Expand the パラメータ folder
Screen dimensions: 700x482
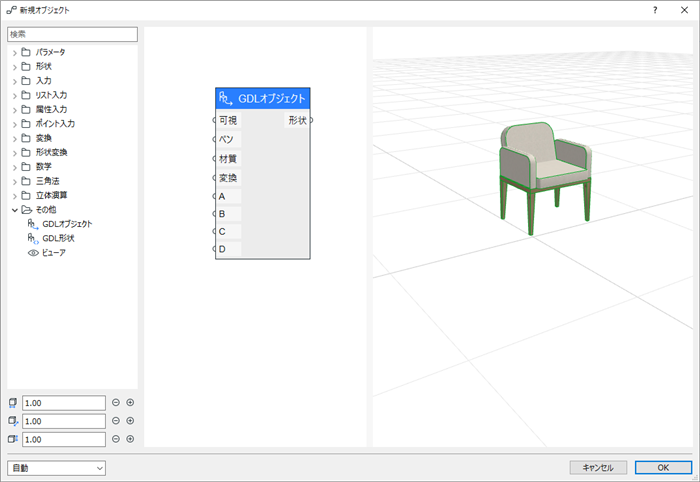coord(15,53)
